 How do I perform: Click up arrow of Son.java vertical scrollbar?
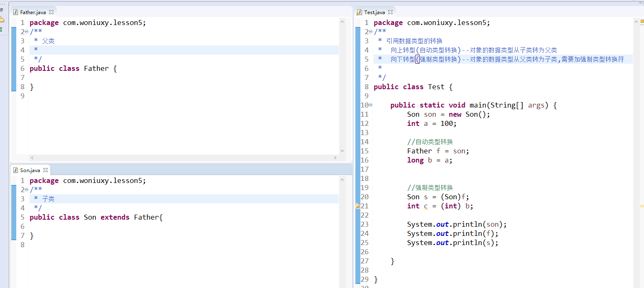click(342, 180)
